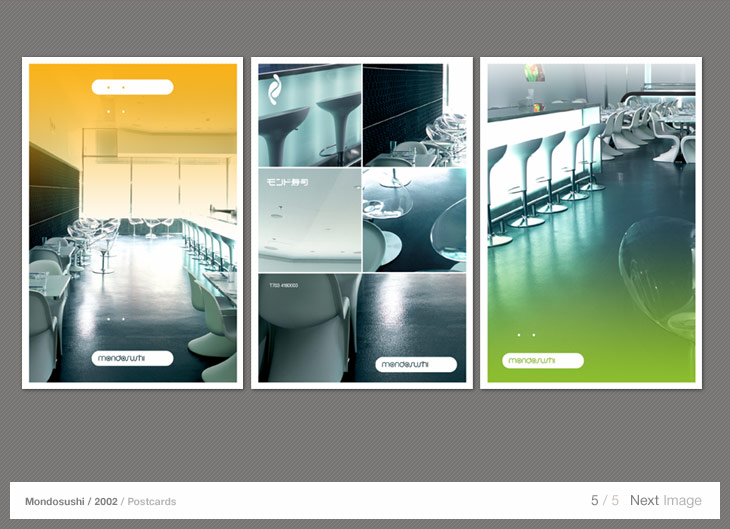Click the mondosushi logo on green postcard
Viewport: 730px width, 529px height.
542,361
